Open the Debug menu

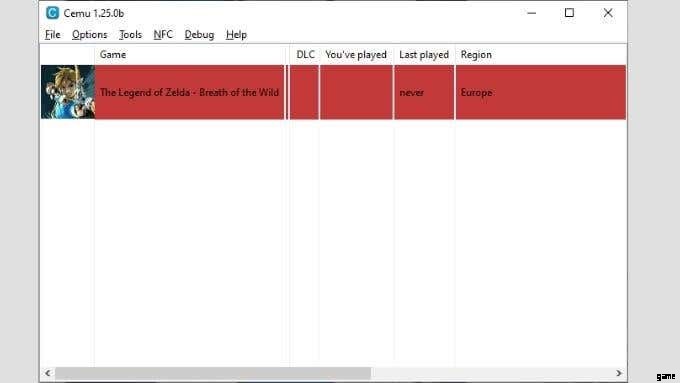coord(199,35)
